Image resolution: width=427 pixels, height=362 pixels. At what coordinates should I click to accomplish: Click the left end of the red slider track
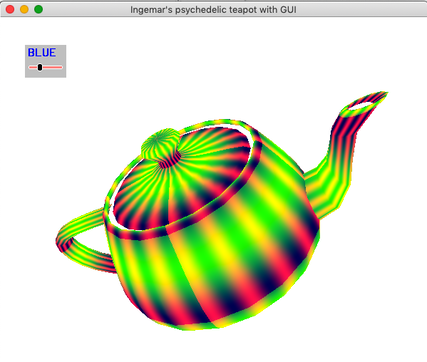pyautogui.click(x=30, y=67)
